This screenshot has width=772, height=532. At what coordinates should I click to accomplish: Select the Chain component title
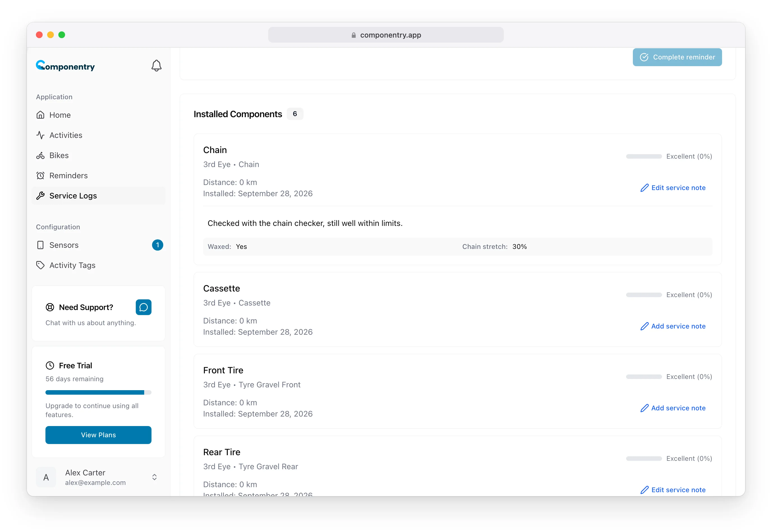pyautogui.click(x=215, y=150)
